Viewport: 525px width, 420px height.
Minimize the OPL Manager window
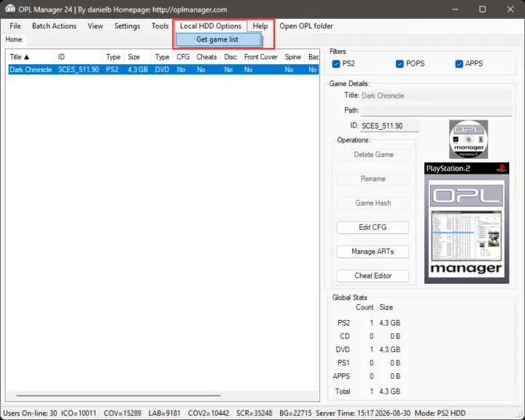point(455,9)
